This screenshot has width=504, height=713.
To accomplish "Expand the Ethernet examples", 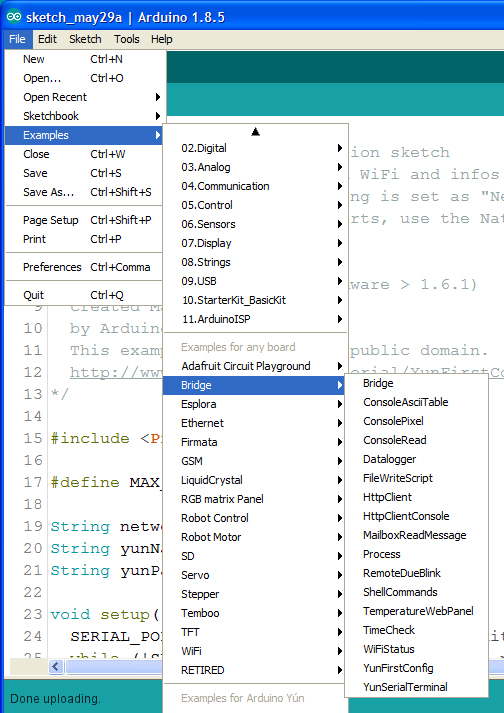I will [x=255, y=423].
